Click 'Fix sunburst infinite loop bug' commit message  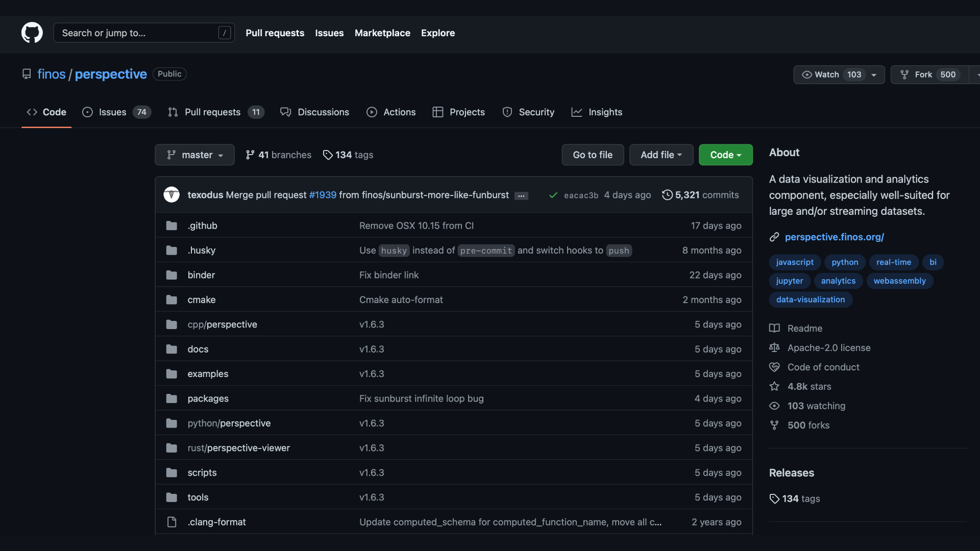421,398
